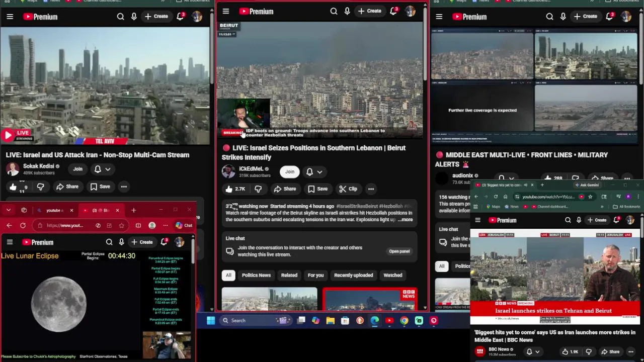
Task: Open more actions on the Sokak Kedisi video
Action: (124, 187)
